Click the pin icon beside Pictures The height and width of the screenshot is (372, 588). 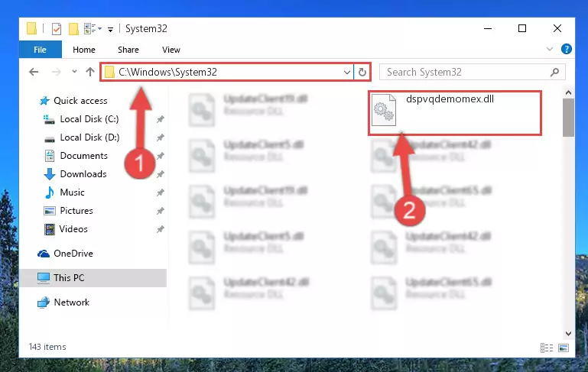coord(160,211)
